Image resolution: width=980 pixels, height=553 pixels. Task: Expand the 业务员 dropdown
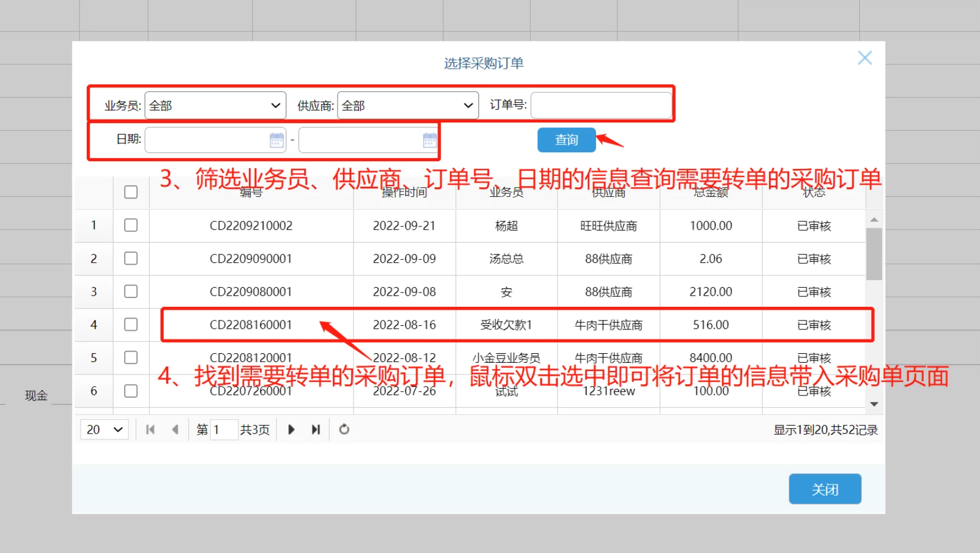click(215, 105)
